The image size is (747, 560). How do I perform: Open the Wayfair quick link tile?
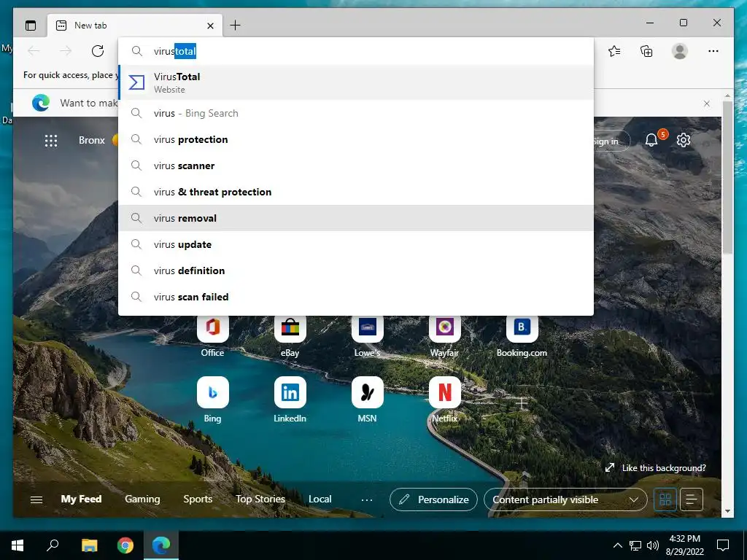pos(444,337)
